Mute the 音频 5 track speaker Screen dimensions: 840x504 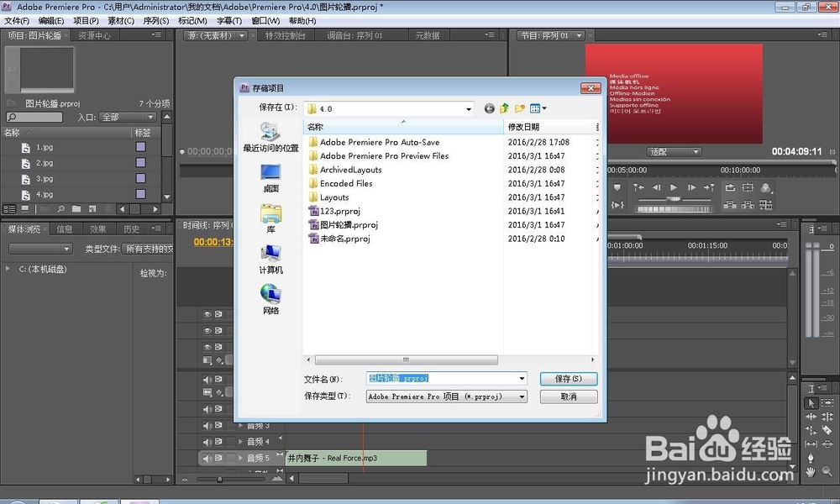click(x=207, y=458)
